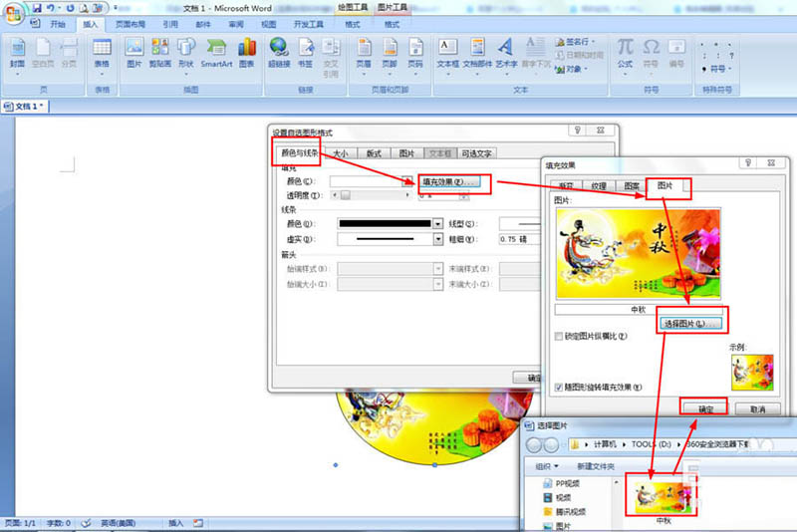Click OK (确定) in Fill Effects dialog
797x532 pixels.
[705, 409]
